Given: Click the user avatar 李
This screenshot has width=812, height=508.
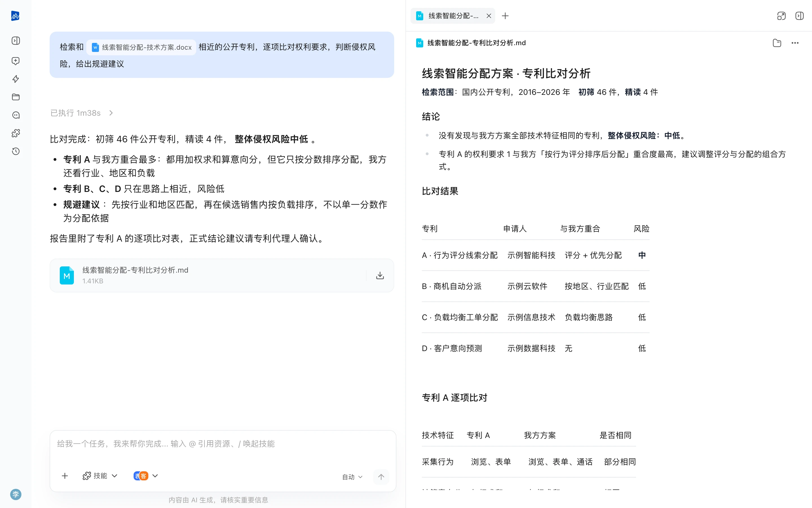Looking at the screenshot, I should pos(16,494).
